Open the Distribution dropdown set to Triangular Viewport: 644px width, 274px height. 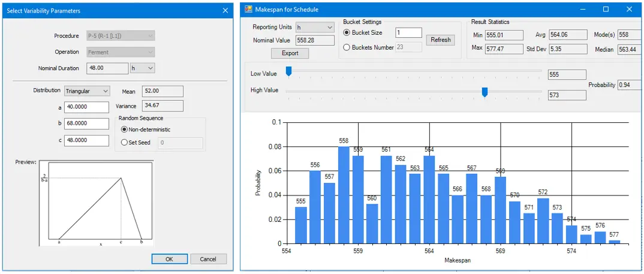point(87,91)
